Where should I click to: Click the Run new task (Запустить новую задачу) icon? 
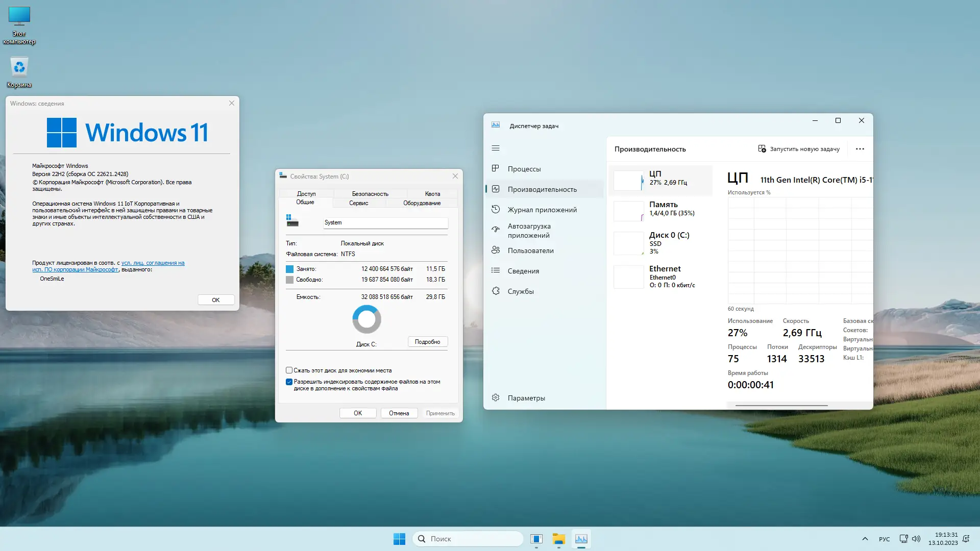click(762, 149)
